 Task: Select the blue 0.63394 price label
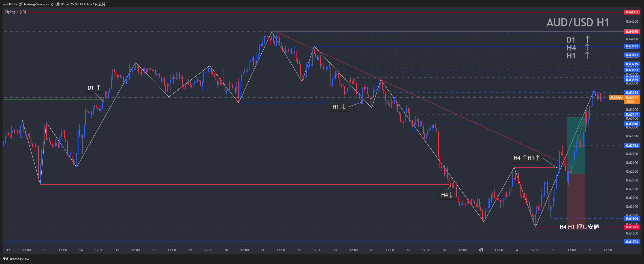click(632, 93)
